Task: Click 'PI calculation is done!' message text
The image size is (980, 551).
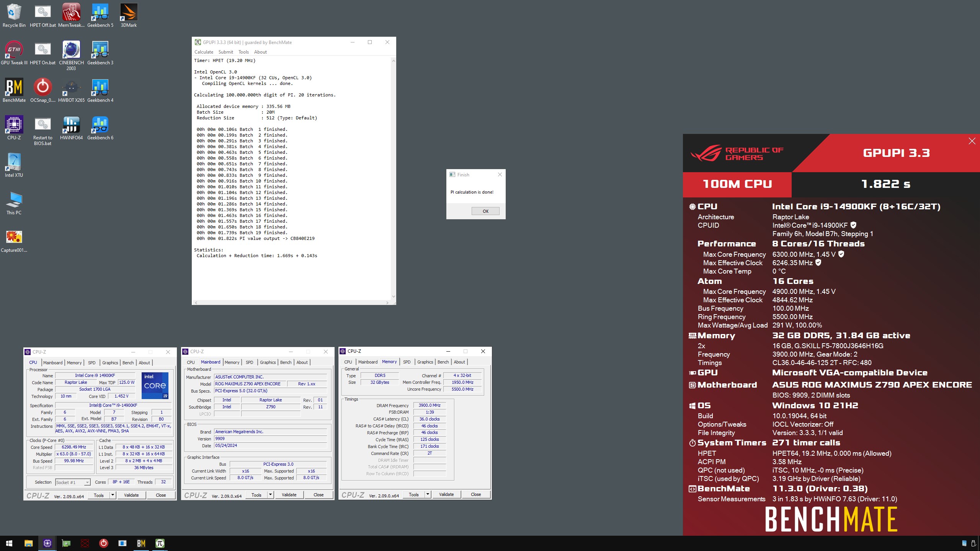Action: pyautogui.click(x=472, y=192)
